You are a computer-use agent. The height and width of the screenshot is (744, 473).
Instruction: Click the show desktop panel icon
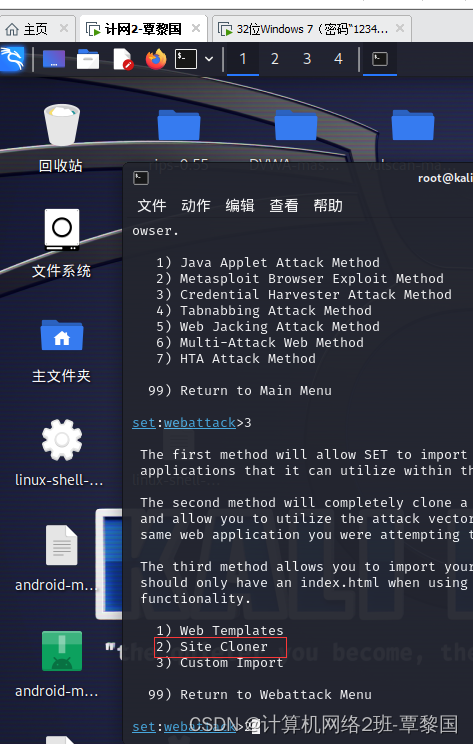pyautogui.click(x=54, y=59)
